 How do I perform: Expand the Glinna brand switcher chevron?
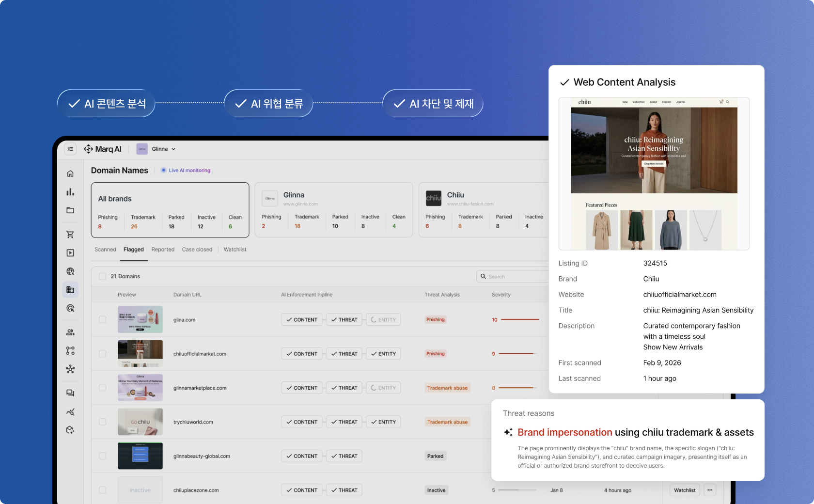coord(173,149)
